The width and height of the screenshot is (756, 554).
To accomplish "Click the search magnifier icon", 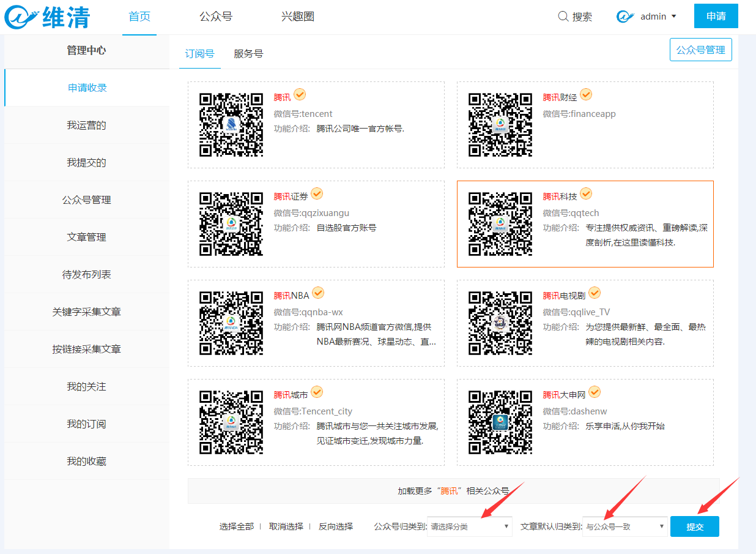I will tap(563, 17).
